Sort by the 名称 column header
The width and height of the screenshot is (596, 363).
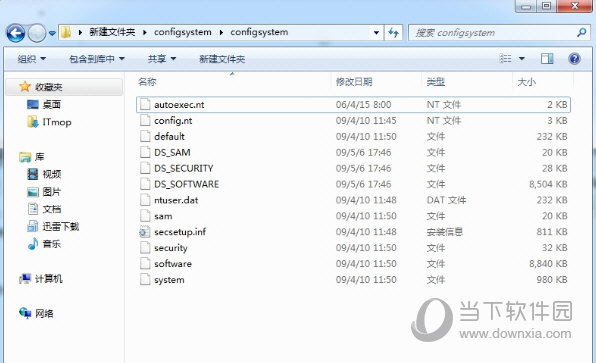(147, 82)
